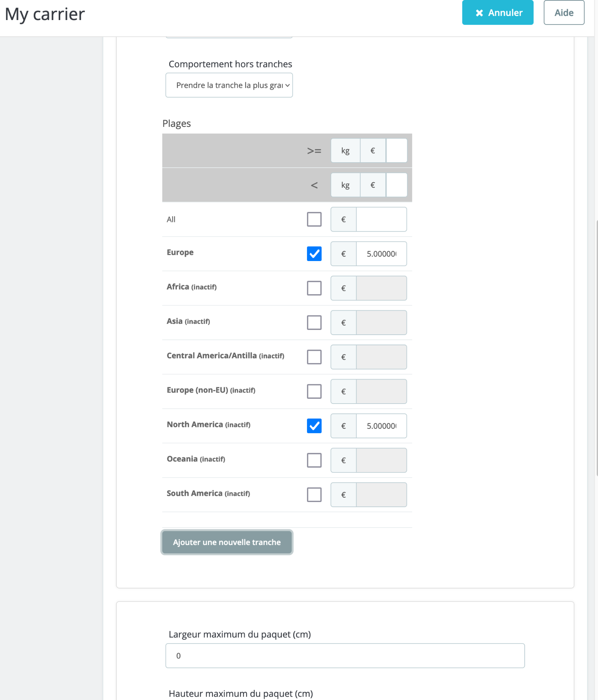Image resolution: width=598 pixels, height=700 pixels.
Task: Click the My carrier page title
Action: coord(45,15)
